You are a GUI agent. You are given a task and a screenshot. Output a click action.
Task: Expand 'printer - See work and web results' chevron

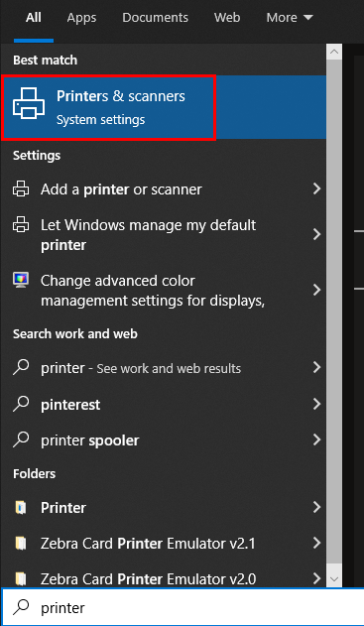coord(316,367)
